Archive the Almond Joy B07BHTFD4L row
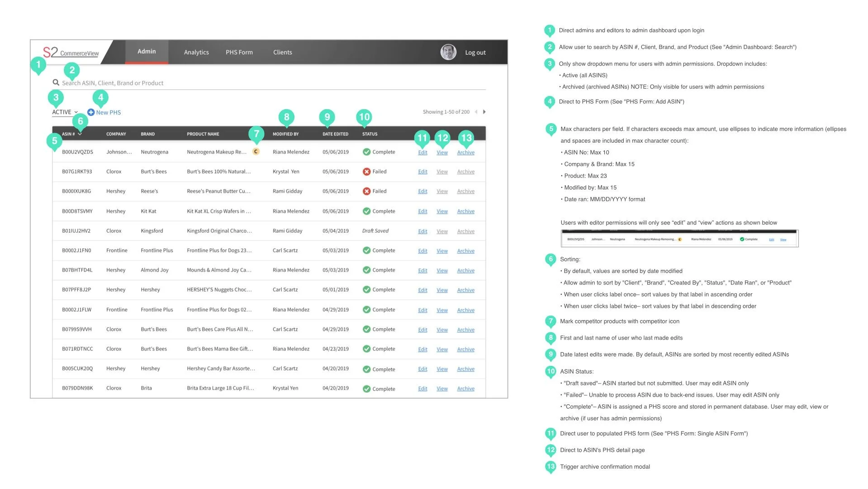868x489 pixels. (x=465, y=271)
